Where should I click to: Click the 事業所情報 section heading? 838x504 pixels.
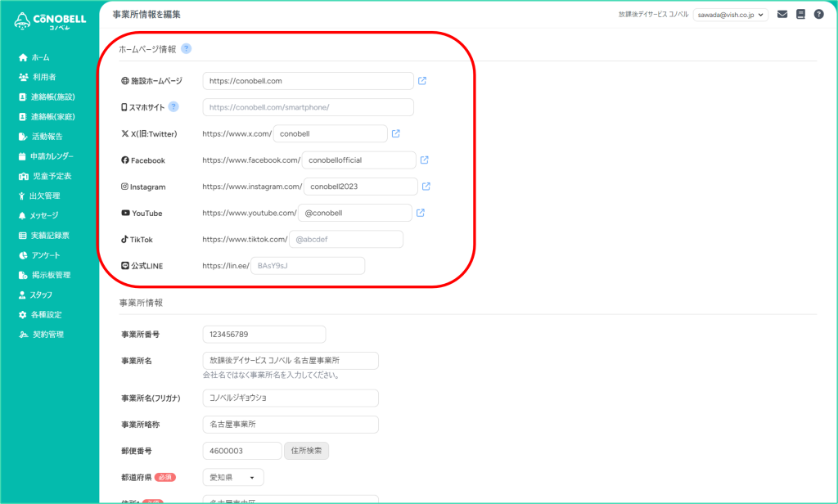[x=141, y=303]
